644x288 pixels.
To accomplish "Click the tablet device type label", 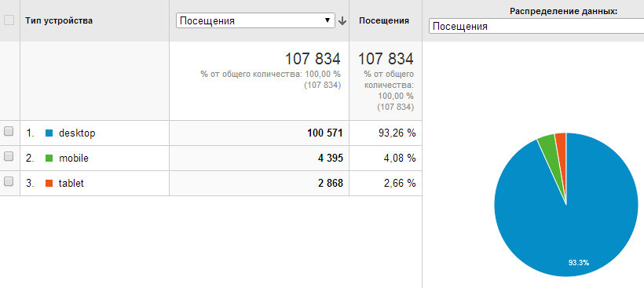I will click(x=71, y=184).
